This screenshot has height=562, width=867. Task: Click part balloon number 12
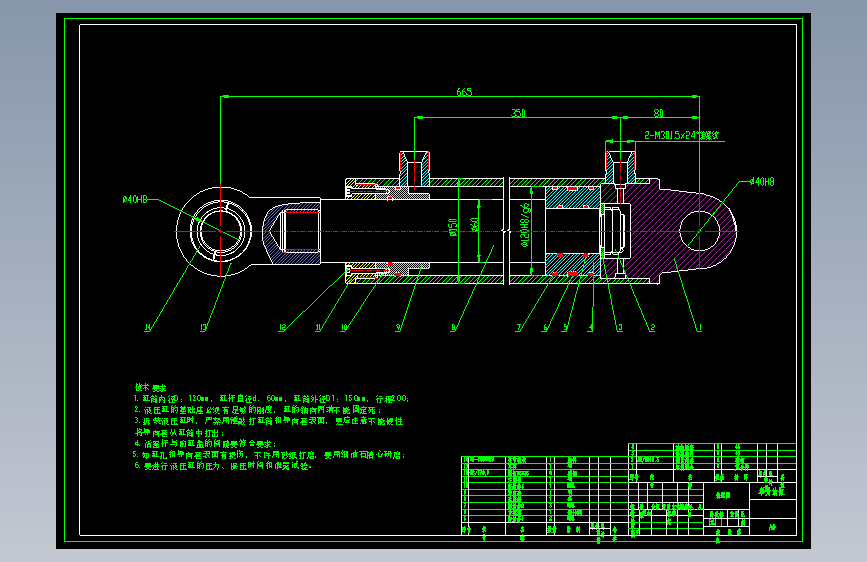(282, 328)
